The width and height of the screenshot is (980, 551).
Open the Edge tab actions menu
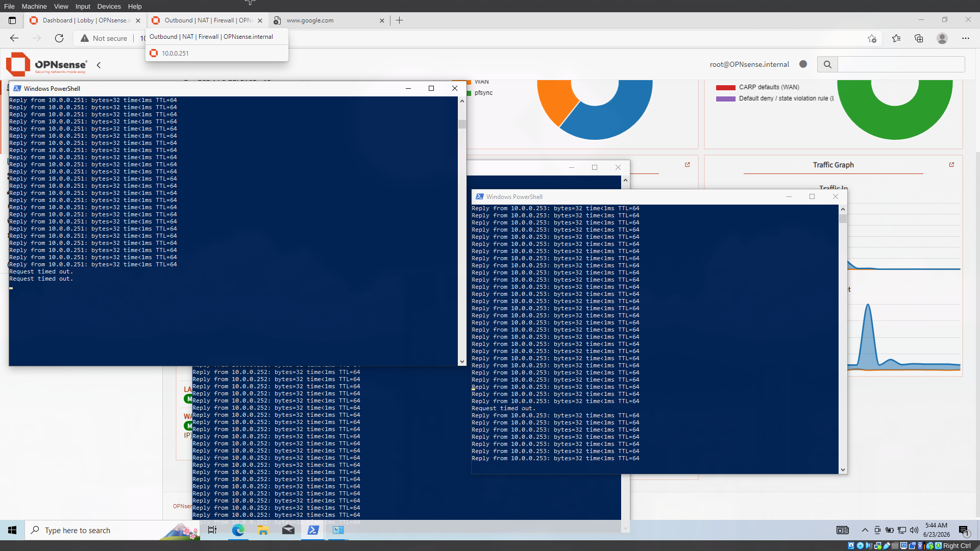tap(12, 20)
